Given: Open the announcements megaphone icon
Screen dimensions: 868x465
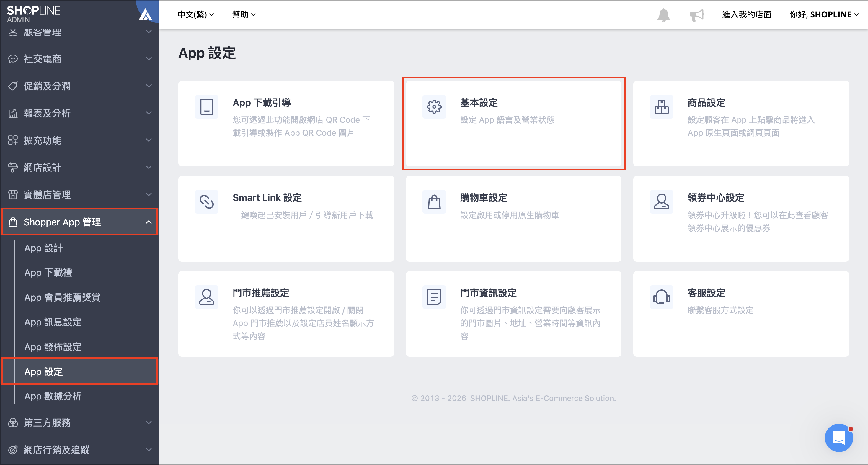Looking at the screenshot, I should click(696, 15).
